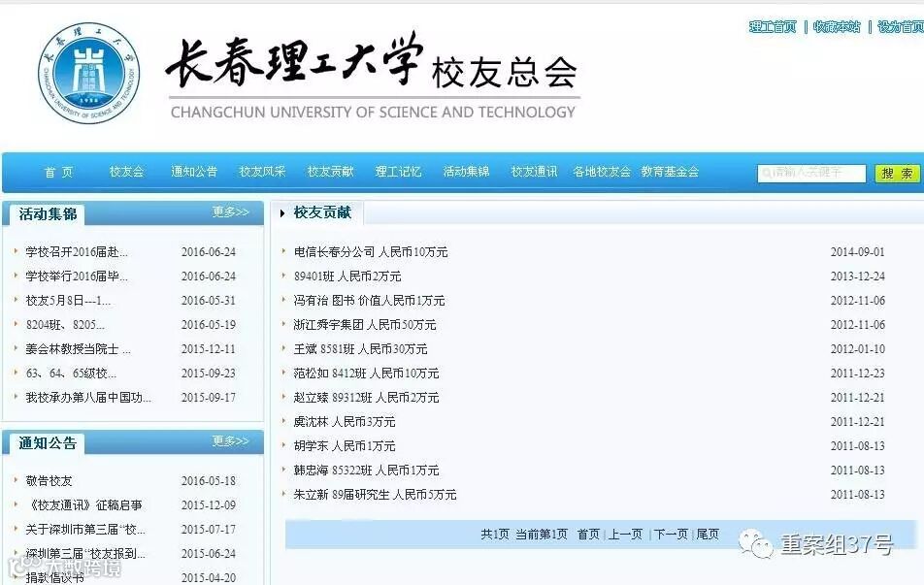Image resolution: width=924 pixels, height=585 pixels.
Task: Click 校友贡献 section heading tab
Action: (322, 212)
